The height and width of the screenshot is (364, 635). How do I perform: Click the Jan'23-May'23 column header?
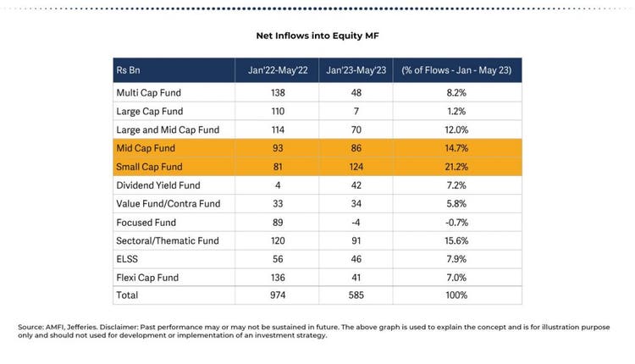(356, 69)
